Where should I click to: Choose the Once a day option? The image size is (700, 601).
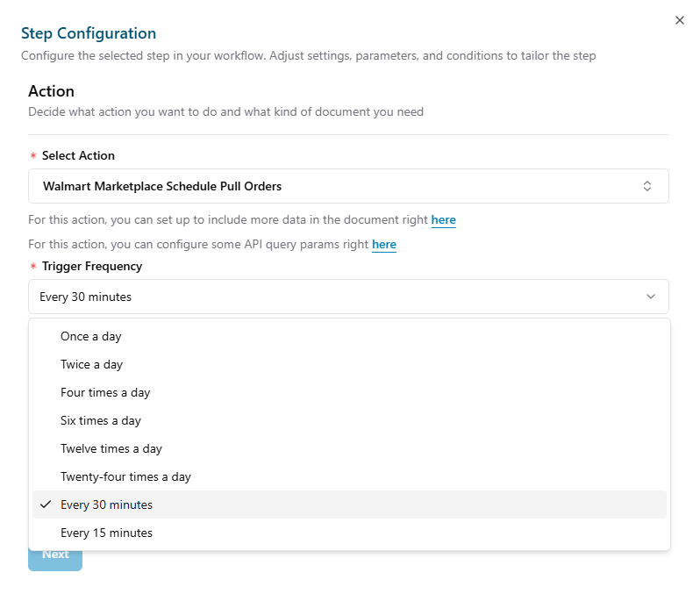(349, 336)
